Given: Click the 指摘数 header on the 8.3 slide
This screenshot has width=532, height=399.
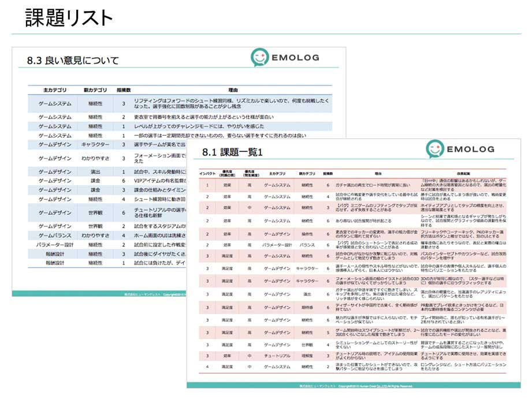Looking at the screenshot, I should click(x=124, y=90).
